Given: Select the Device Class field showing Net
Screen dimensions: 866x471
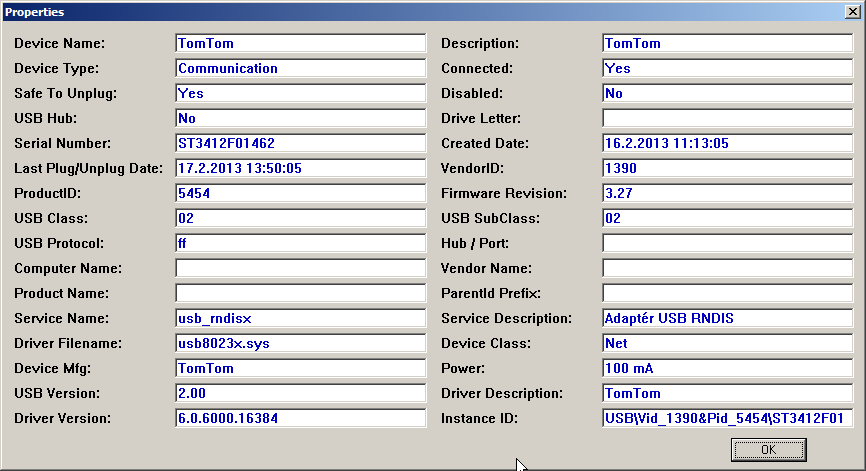Looking at the screenshot, I should 728,344.
